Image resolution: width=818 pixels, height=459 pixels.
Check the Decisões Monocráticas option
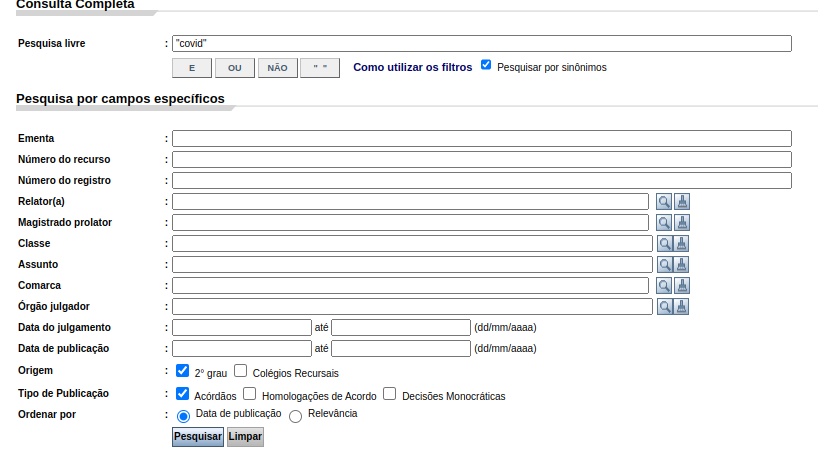tap(390, 394)
